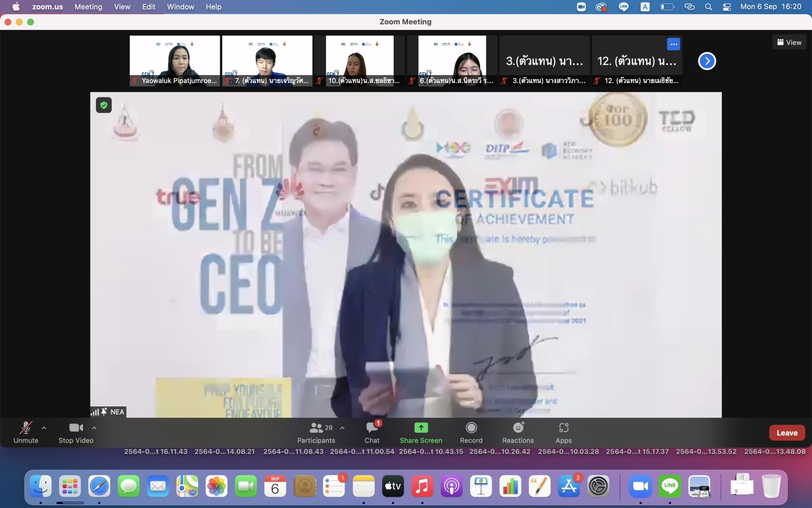The image size is (812, 508).
Task: Open the Reactions menu
Action: tap(518, 433)
